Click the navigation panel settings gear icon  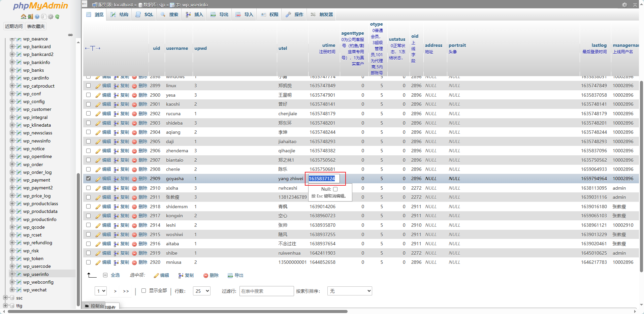tap(51, 17)
